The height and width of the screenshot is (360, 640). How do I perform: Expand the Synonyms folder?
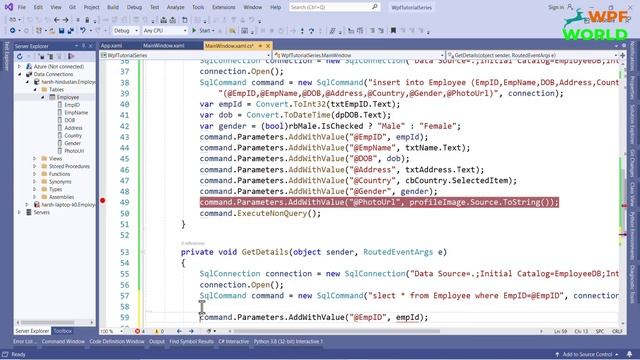[35, 182]
